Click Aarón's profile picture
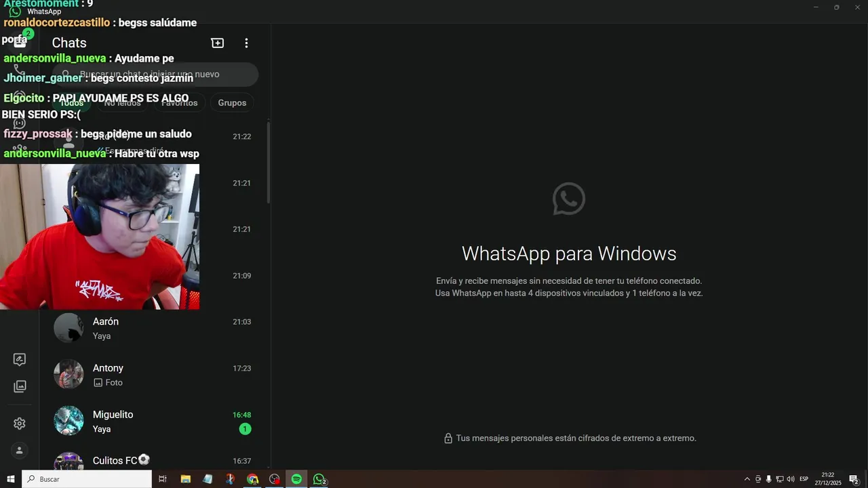Screen dimensions: 868x488 (68, 328)
